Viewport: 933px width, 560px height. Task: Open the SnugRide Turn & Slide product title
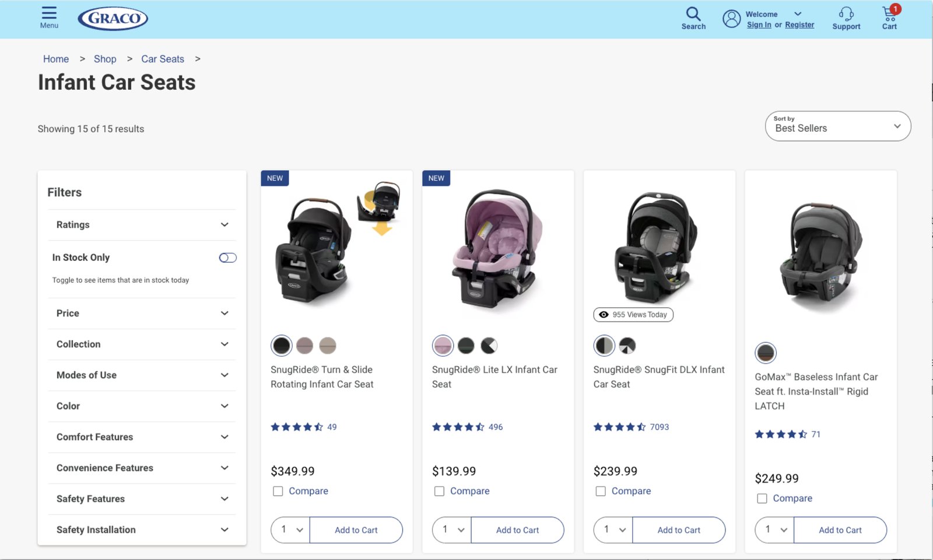322,377
